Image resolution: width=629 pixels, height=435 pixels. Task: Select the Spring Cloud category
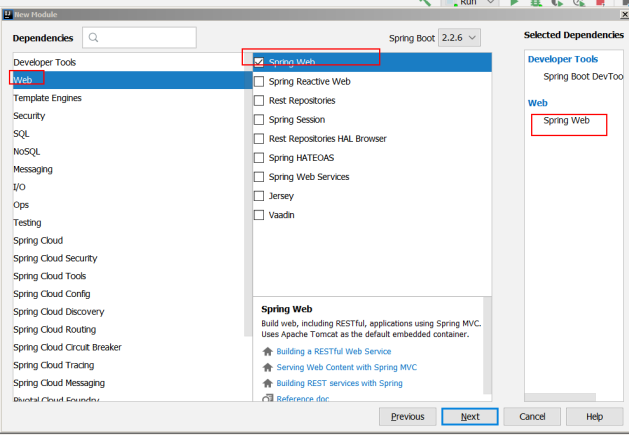click(x=128, y=240)
